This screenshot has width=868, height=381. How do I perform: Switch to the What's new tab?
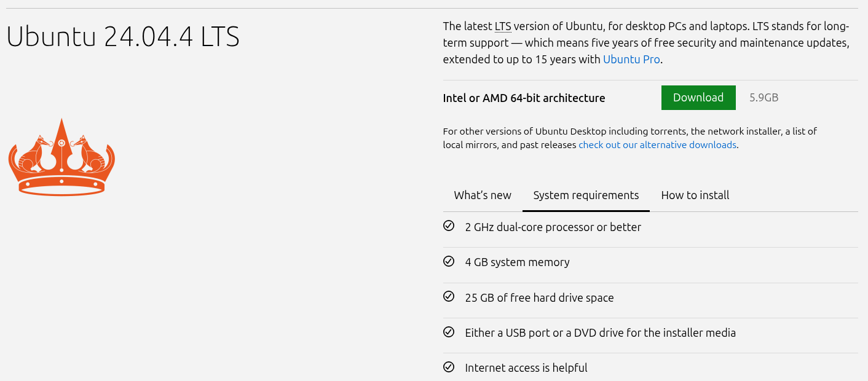pos(483,195)
